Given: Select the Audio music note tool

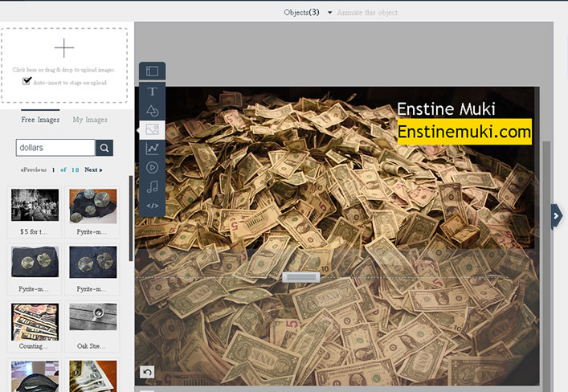Looking at the screenshot, I should [x=152, y=186].
